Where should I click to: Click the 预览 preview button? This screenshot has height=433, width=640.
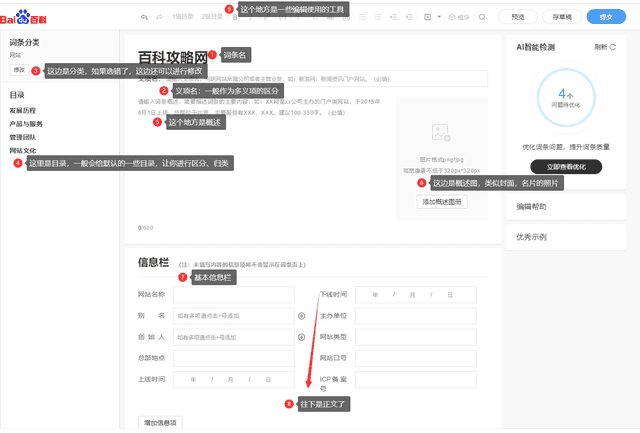point(518,17)
